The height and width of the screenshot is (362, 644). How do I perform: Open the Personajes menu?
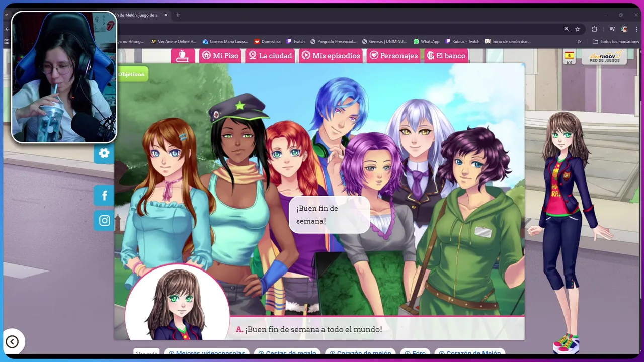pos(393,56)
